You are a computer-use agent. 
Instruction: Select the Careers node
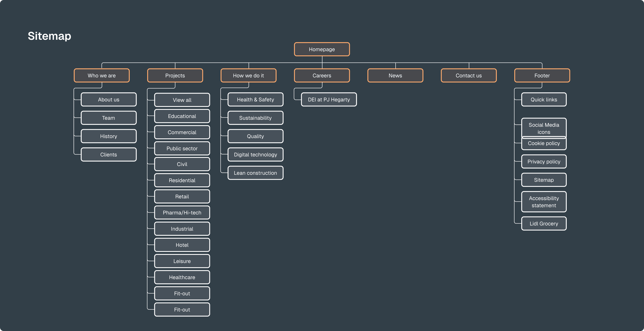pyautogui.click(x=322, y=75)
